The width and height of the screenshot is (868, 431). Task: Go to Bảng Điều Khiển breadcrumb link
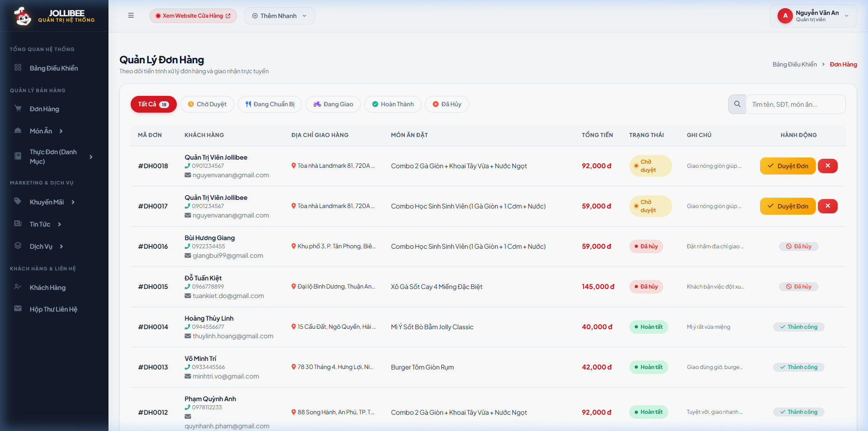[x=794, y=64]
